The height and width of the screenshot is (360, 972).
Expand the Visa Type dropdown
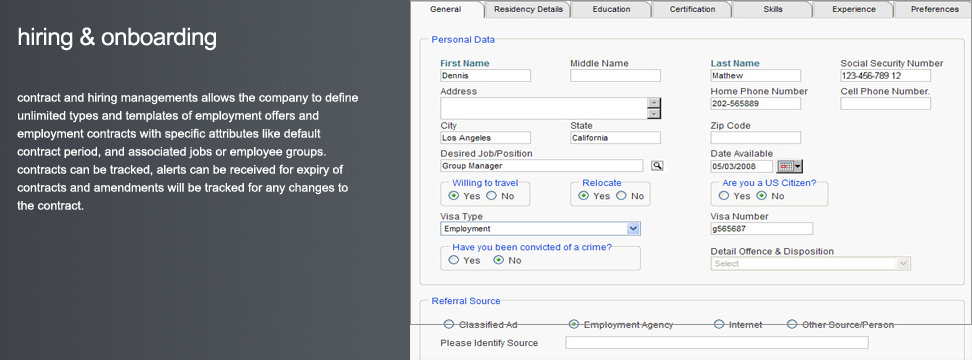tap(633, 229)
